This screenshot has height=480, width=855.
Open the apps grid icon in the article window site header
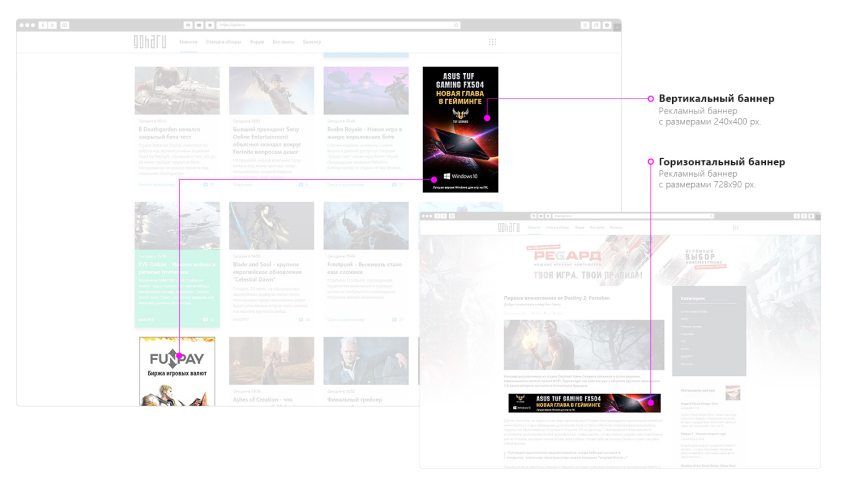click(x=736, y=227)
